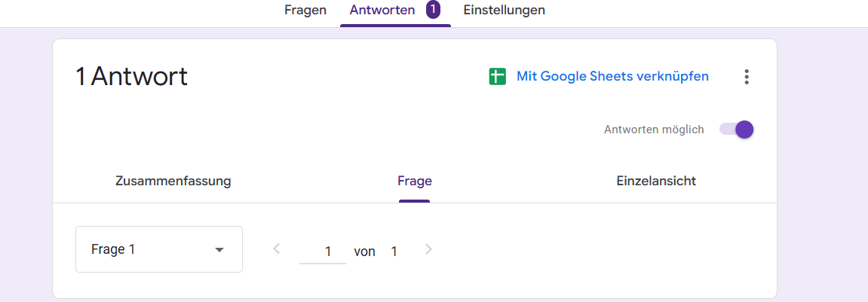
Task: Click the purple response count badge
Action: (433, 11)
